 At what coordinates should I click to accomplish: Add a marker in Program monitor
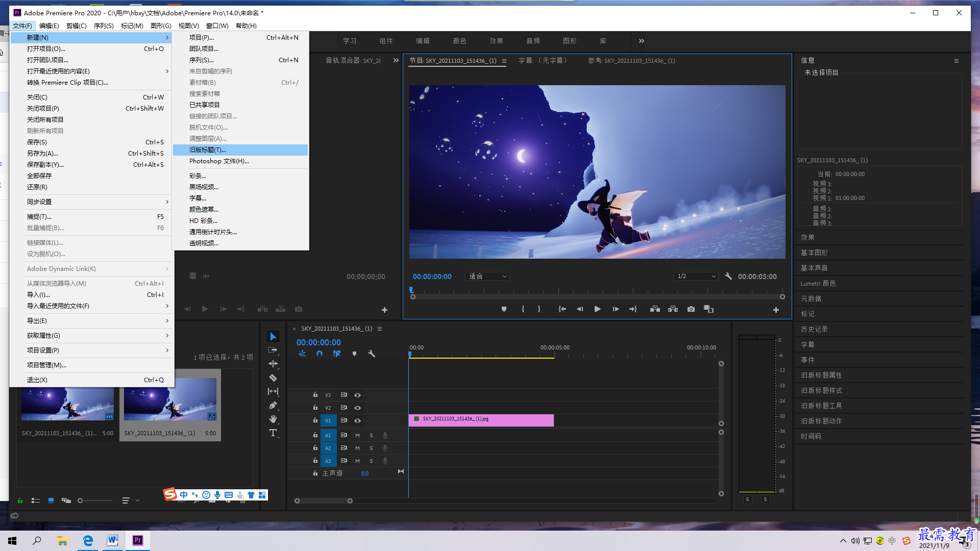click(504, 309)
